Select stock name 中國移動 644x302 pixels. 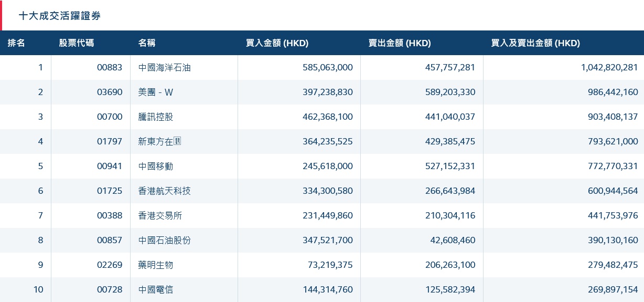click(156, 166)
